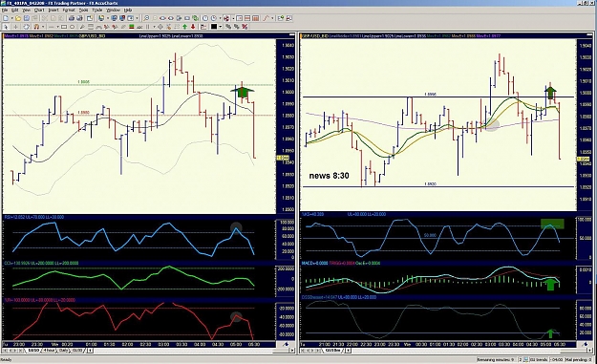Screen dimensions: 597x364
Task: Click the Save disk icon
Action: click(x=27, y=18)
